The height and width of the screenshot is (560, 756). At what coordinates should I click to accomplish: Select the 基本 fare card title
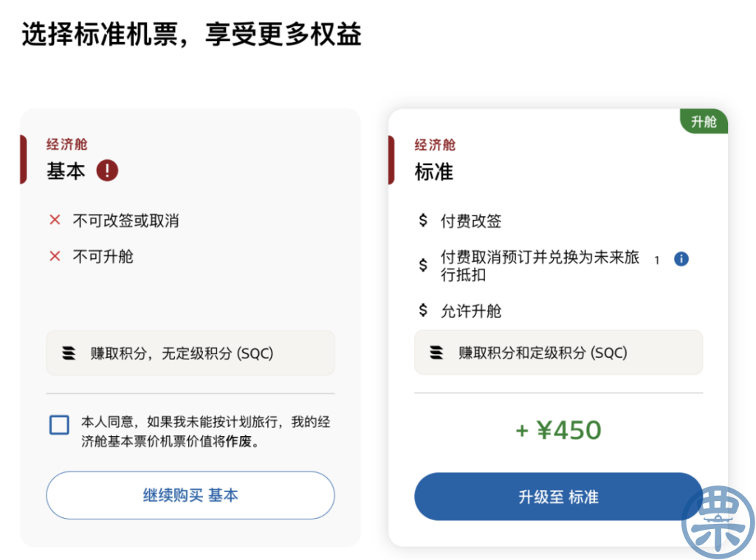coord(66,171)
